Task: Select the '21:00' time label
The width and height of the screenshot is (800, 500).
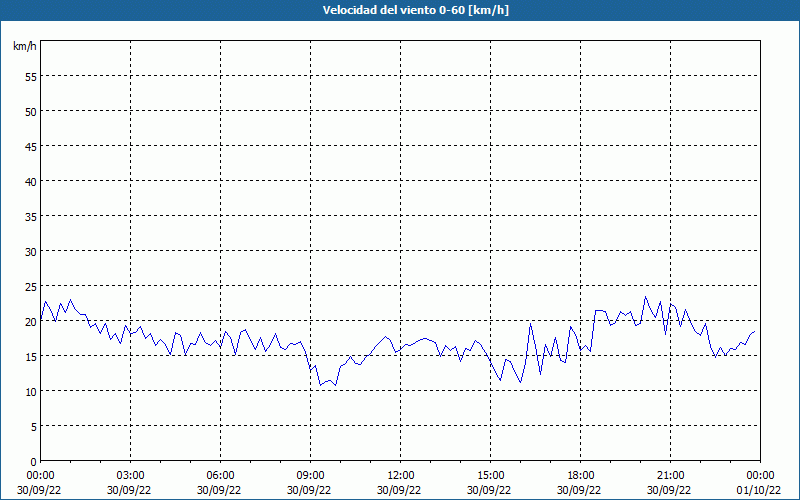Action: click(670, 476)
